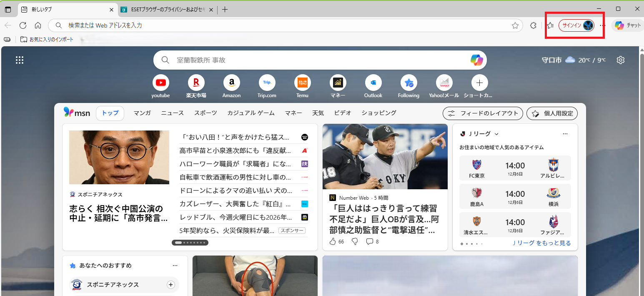Bookmark this page with star icon
The height and width of the screenshot is (296, 644).
(x=515, y=25)
